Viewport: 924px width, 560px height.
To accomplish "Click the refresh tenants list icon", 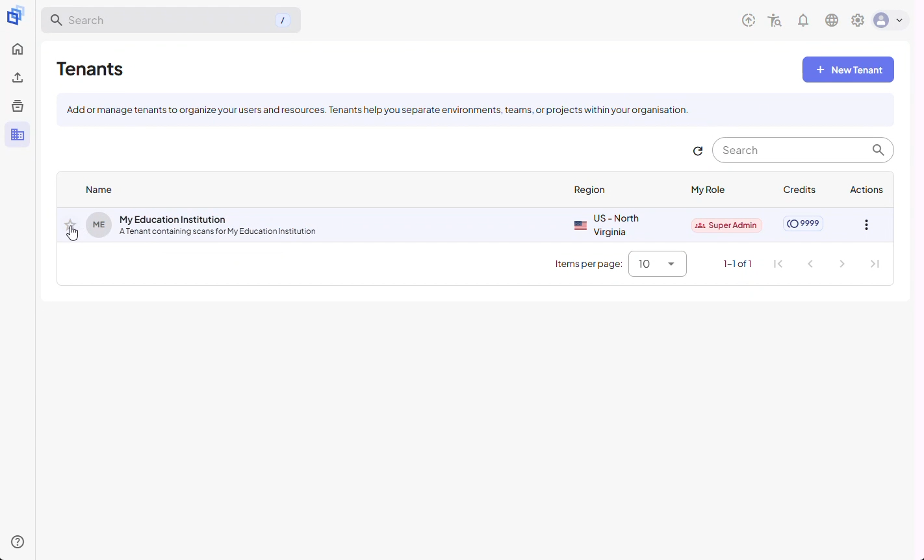I will tap(698, 151).
